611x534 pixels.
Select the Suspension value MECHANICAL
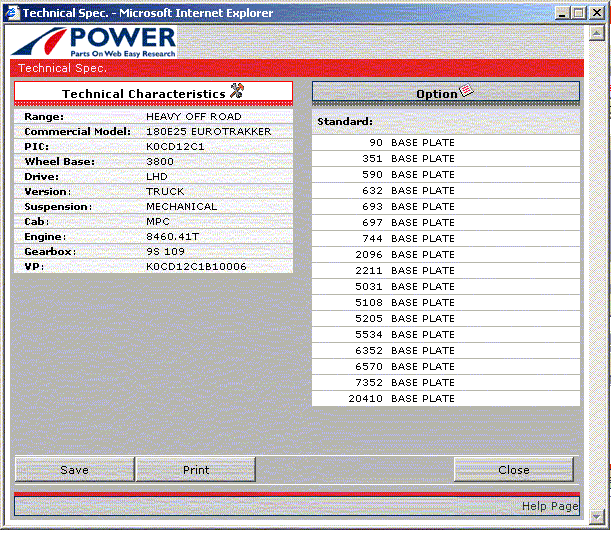(x=181, y=207)
